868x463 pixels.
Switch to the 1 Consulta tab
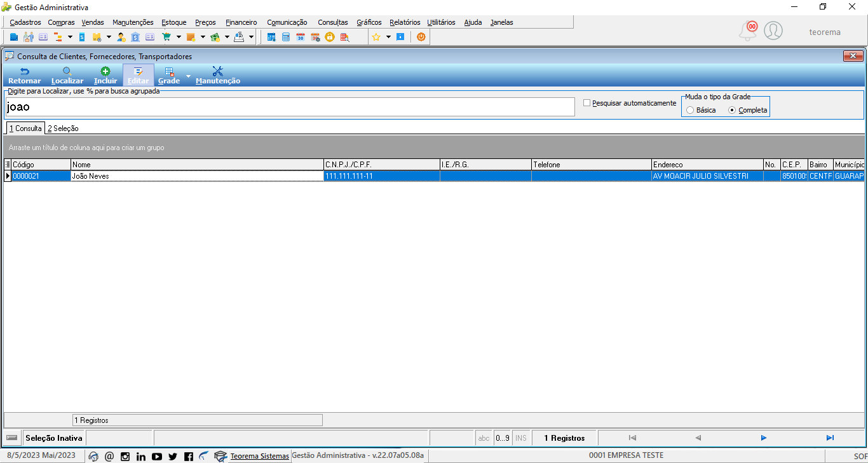click(x=25, y=128)
